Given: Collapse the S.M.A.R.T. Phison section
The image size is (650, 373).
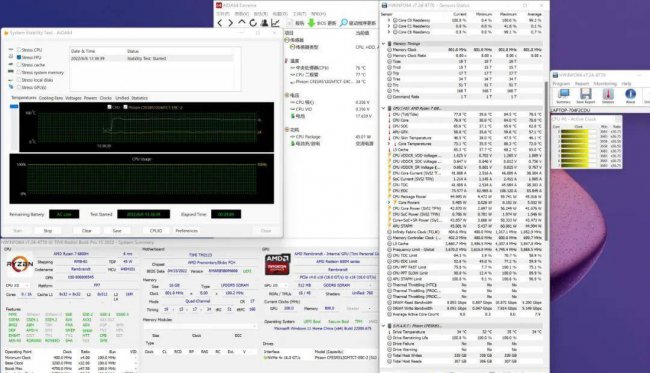Looking at the screenshot, I should (383, 326).
